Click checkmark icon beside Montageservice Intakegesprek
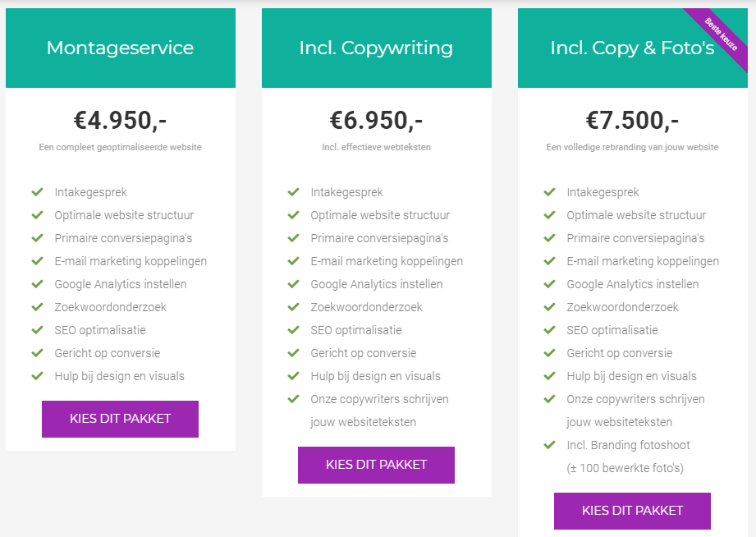Viewport: 756px width, 537px height. tap(37, 192)
